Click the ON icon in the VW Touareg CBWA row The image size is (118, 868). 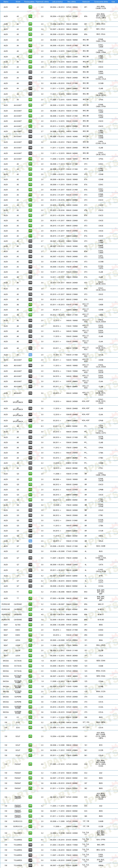(x=30, y=865)
